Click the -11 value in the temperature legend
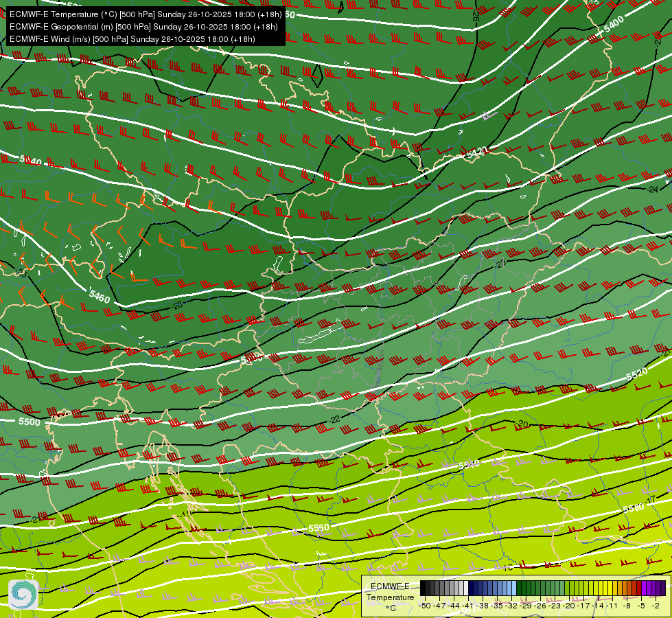This screenshot has height=618, width=672. [x=613, y=606]
